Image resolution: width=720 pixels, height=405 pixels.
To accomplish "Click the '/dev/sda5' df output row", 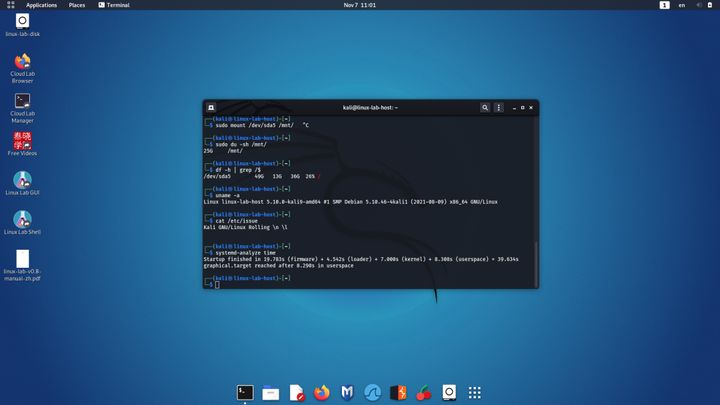I will click(261, 176).
